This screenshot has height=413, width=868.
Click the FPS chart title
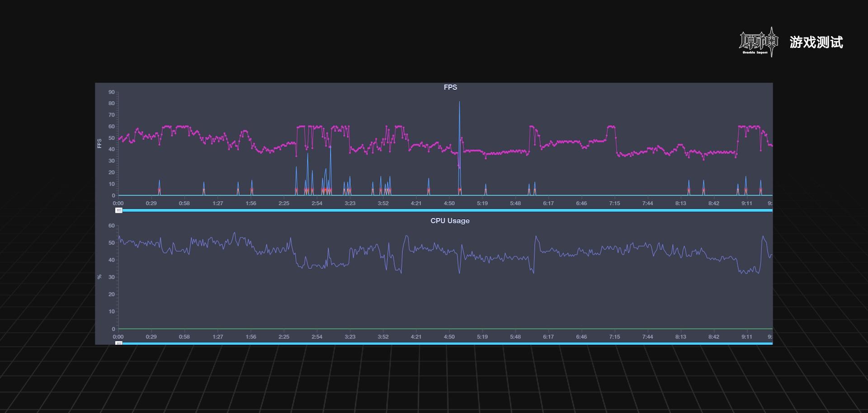tap(450, 87)
